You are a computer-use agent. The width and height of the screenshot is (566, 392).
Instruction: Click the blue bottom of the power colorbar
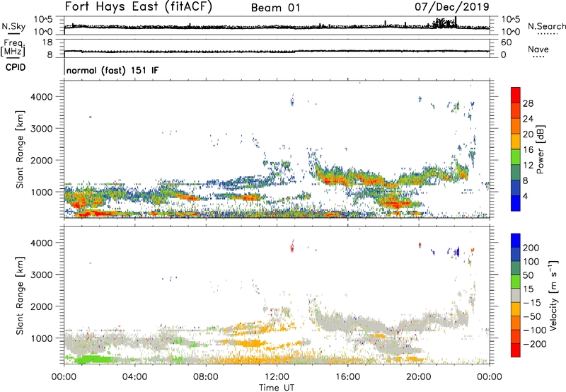click(x=516, y=203)
